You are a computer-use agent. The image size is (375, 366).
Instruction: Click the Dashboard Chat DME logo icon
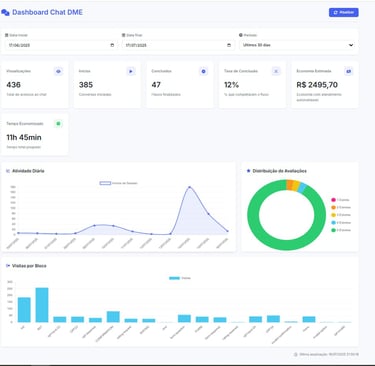click(5, 12)
